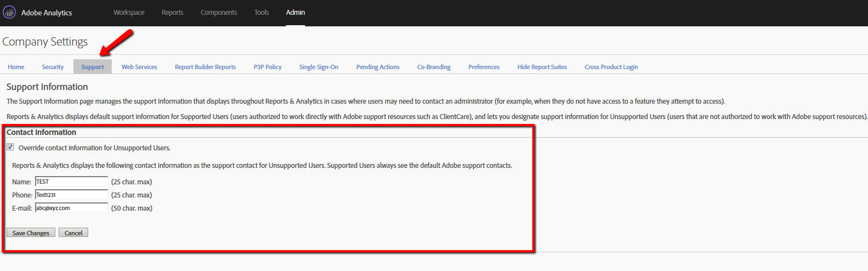Viewport: 868px width, 271px height.
Task: Open the Tools menu
Action: point(261,13)
